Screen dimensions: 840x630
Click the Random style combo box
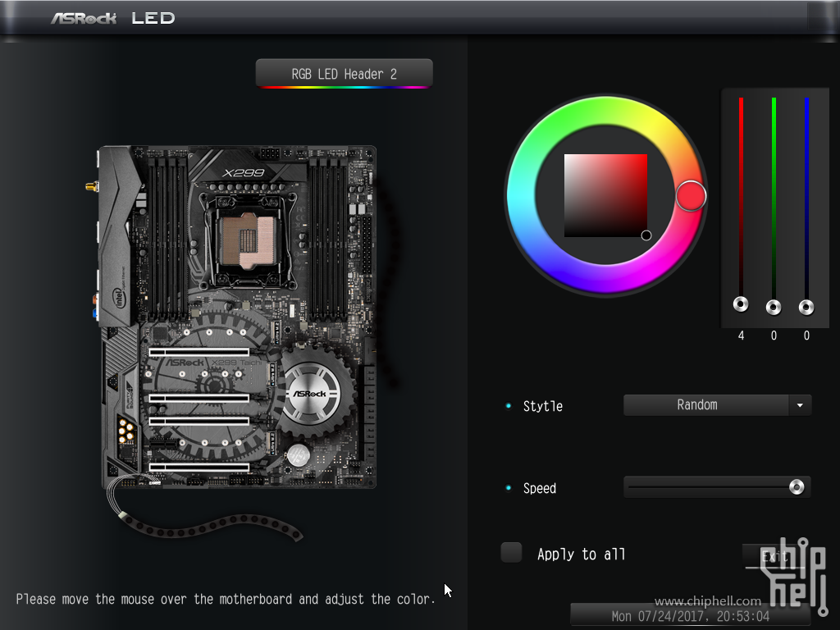pyautogui.click(x=717, y=405)
